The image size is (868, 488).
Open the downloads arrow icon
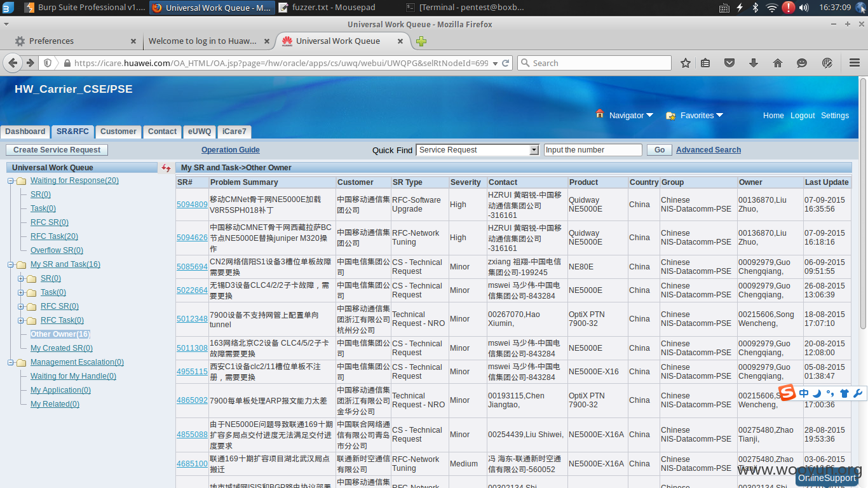754,63
